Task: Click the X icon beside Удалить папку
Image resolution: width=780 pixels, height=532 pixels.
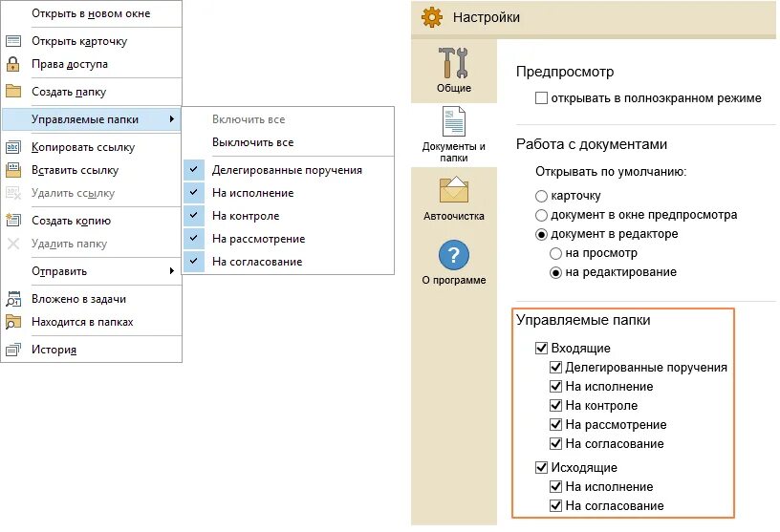Action: coord(13,244)
